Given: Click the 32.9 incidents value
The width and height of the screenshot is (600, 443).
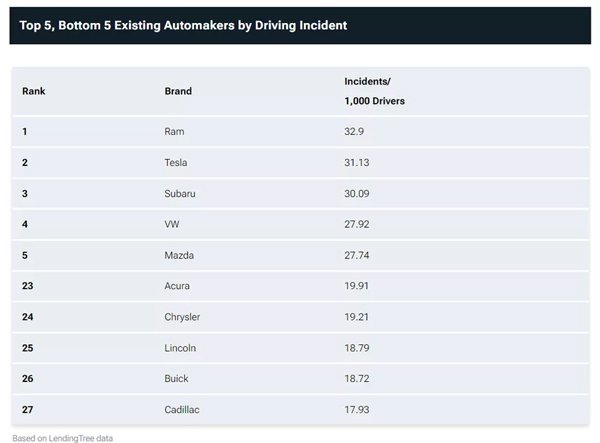Looking at the screenshot, I should tap(354, 132).
